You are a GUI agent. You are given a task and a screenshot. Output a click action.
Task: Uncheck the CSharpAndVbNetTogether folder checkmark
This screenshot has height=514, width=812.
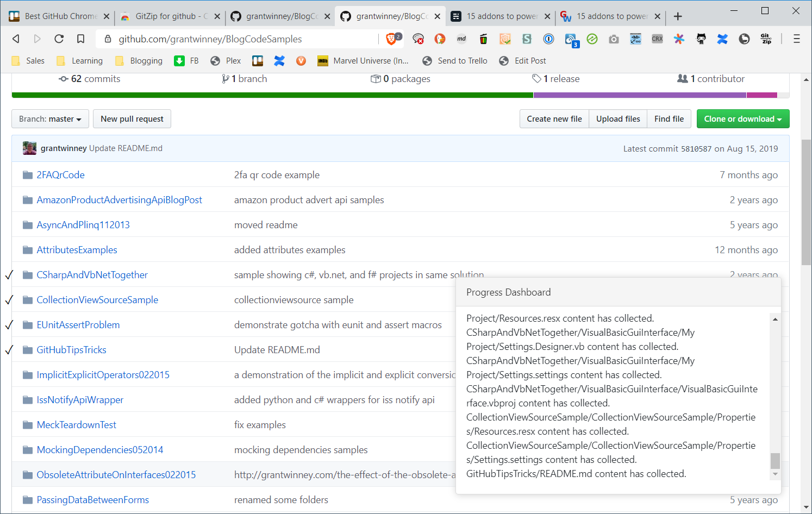pyautogui.click(x=9, y=275)
